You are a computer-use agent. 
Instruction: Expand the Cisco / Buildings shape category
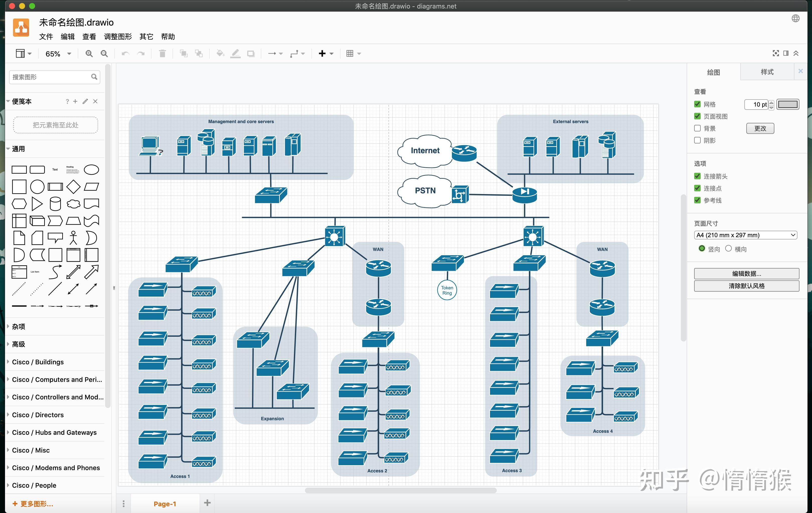point(38,362)
